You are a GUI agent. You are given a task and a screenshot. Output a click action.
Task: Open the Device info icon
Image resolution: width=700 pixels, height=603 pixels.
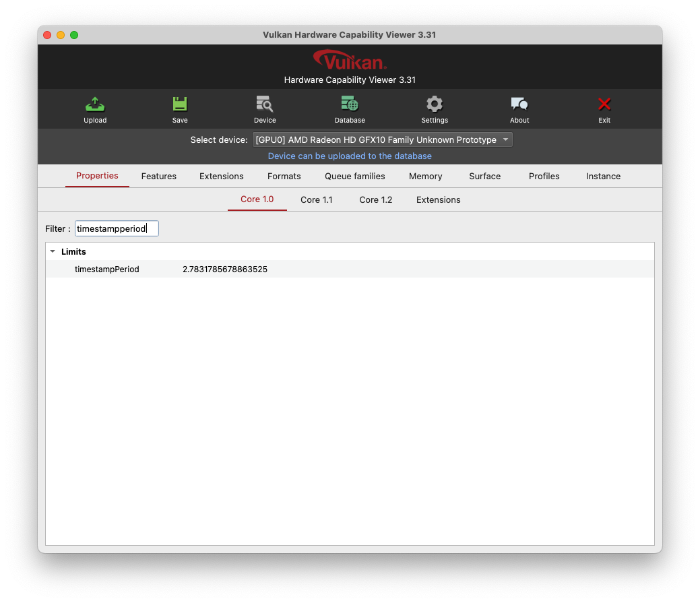pyautogui.click(x=264, y=108)
